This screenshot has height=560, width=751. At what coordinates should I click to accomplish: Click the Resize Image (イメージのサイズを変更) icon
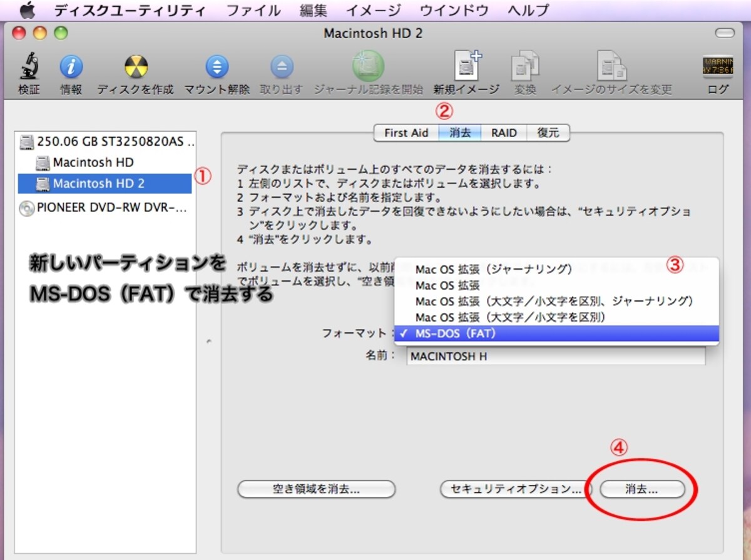(611, 67)
